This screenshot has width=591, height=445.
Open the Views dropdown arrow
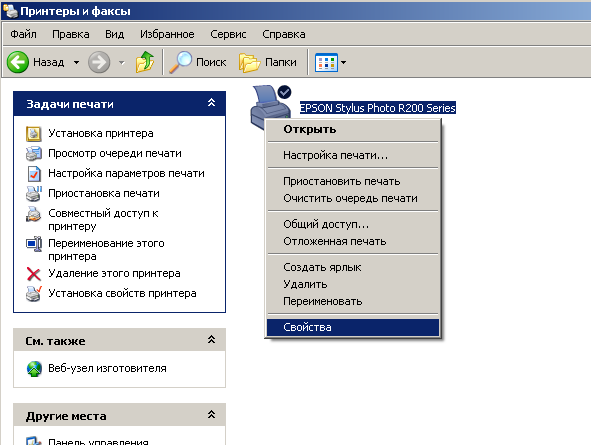coord(343,63)
